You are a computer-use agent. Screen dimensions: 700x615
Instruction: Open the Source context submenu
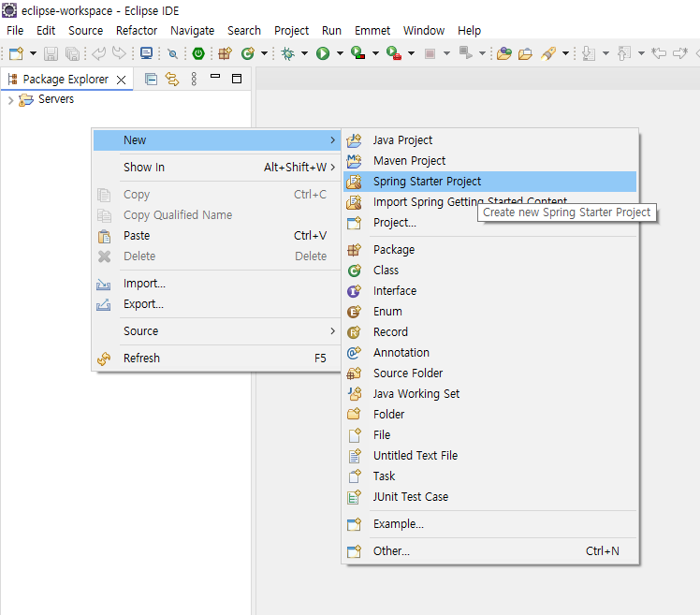[x=216, y=331]
